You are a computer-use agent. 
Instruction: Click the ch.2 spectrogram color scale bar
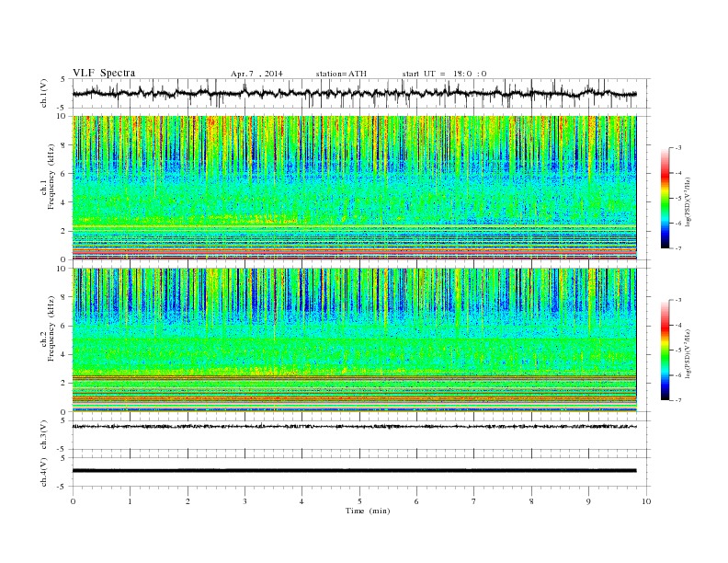[665, 350]
